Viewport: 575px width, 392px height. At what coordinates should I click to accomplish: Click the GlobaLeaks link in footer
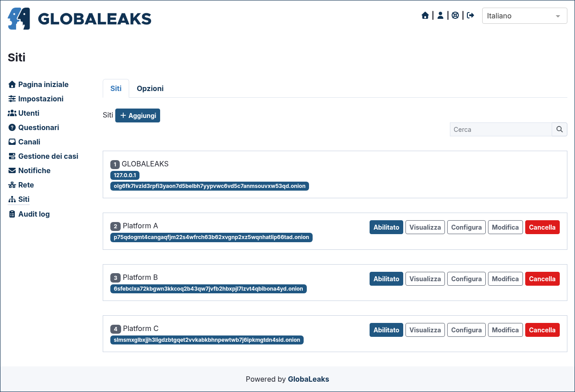[309, 379]
